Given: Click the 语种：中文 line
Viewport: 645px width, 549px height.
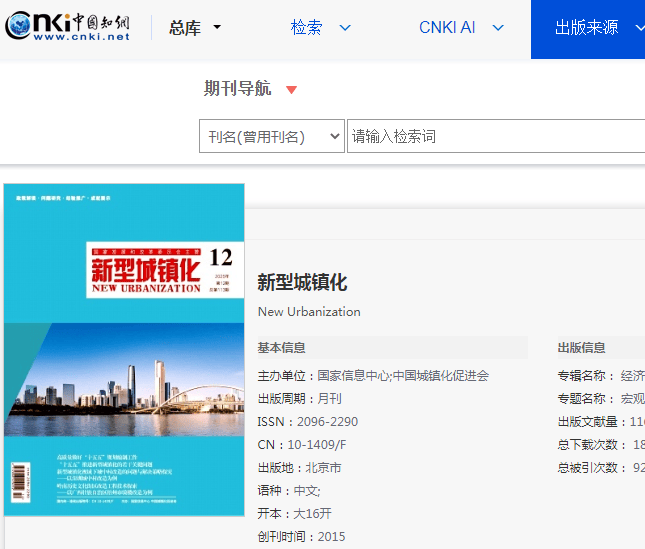Looking at the screenshot, I should [x=289, y=491].
